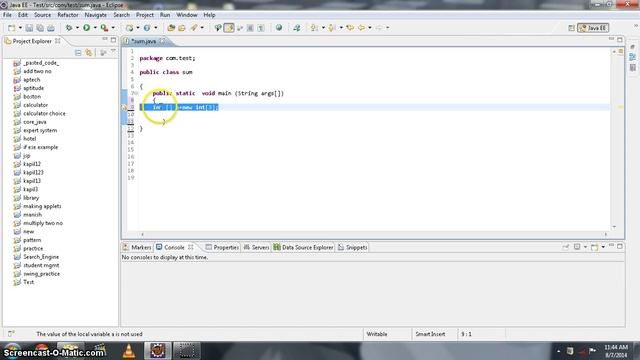Click the Open Console icon in Console view

(595, 247)
